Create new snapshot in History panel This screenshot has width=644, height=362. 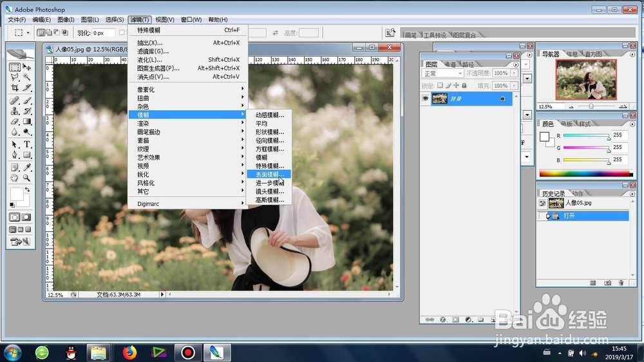[x=607, y=283]
